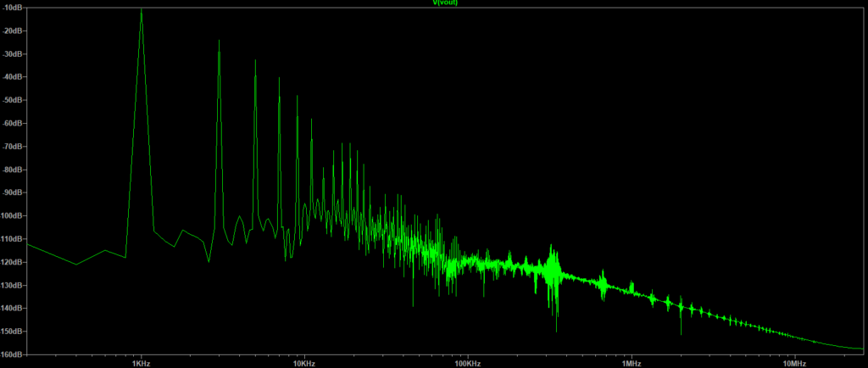Click the tallest peak tip at 1KHz

pyautogui.click(x=142, y=9)
